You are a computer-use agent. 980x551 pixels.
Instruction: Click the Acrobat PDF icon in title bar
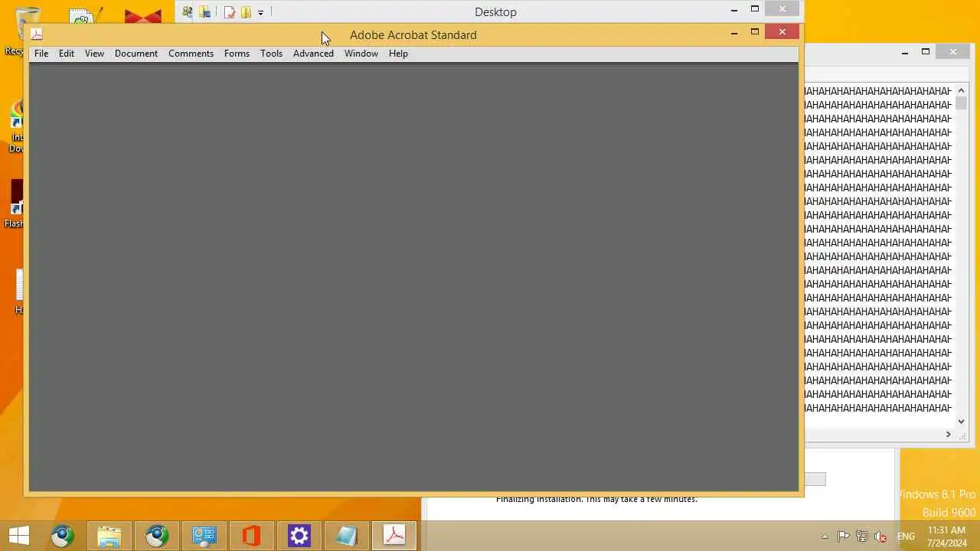coord(37,34)
